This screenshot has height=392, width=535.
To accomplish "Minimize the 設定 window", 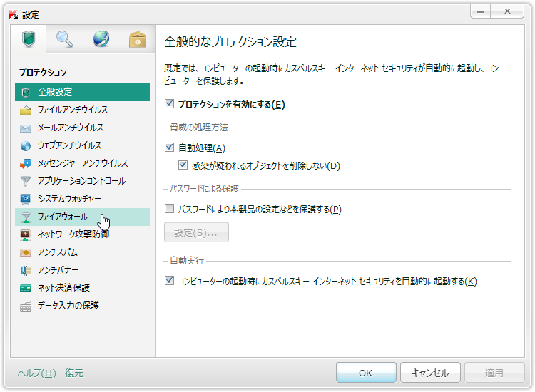I will tap(480, 11).
